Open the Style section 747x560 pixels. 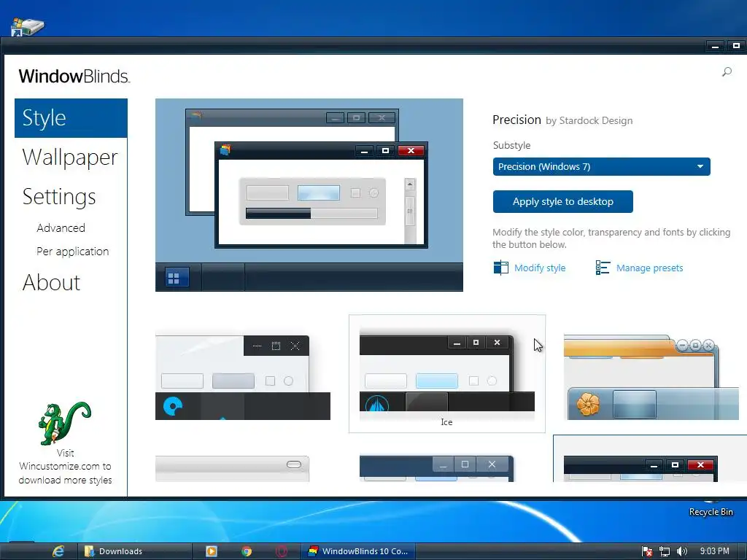71,118
